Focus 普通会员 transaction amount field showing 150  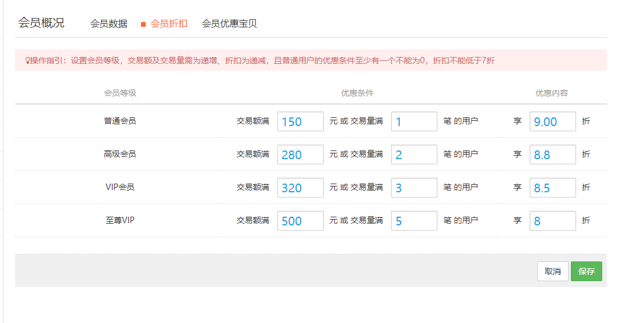tap(300, 121)
